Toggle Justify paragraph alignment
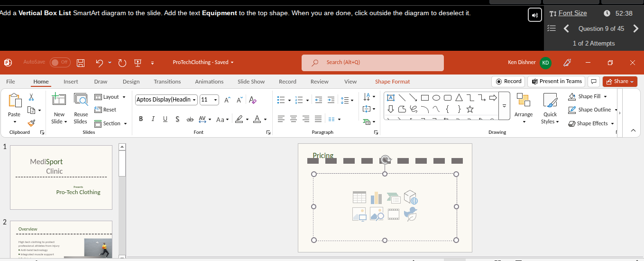Image resolution: width=644 pixels, height=261 pixels. 318,119
